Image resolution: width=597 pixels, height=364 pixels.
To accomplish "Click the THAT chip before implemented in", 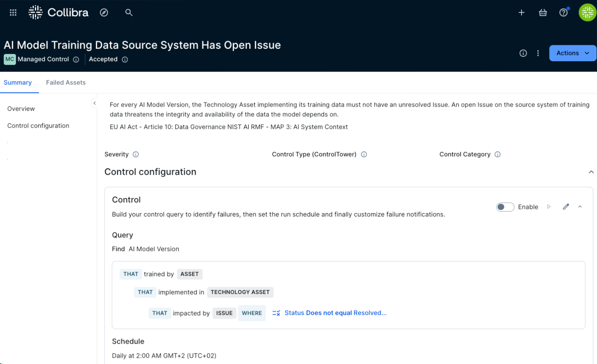I will point(145,292).
